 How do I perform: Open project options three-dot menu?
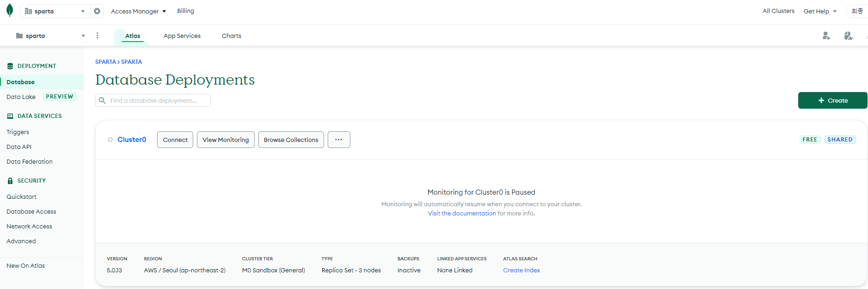point(97,36)
